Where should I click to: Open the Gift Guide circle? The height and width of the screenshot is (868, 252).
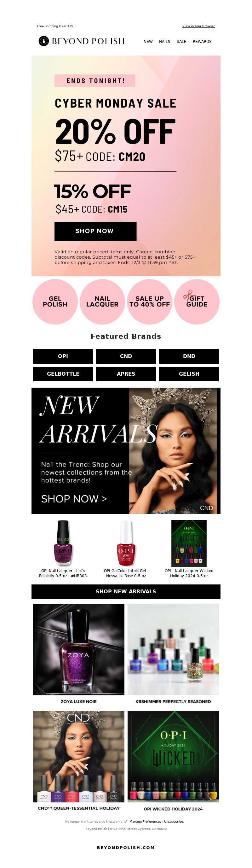click(197, 302)
